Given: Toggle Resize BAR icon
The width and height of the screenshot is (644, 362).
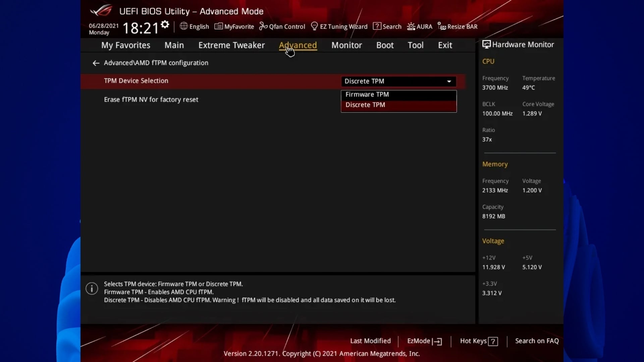Looking at the screenshot, I should click(442, 26).
